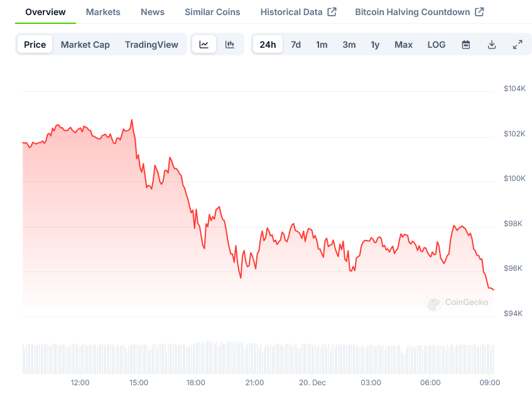Click the price line's latest endpoint
The width and height of the screenshot is (532, 394).
pos(493,290)
